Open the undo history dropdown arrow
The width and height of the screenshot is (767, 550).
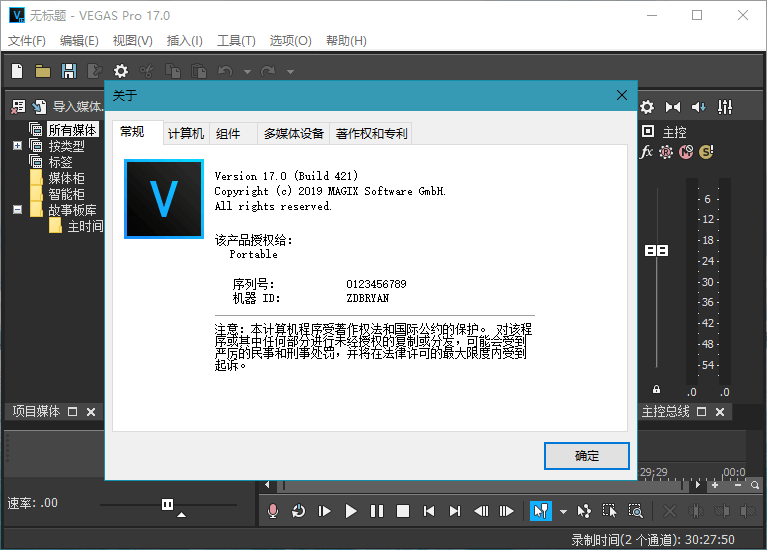pyautogui.click(x=248, y=72)
